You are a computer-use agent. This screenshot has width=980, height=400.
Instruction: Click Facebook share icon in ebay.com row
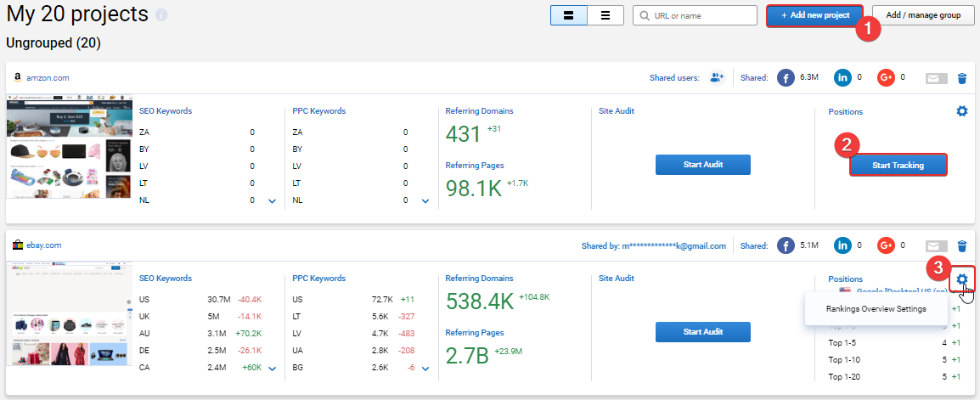[x=786, y=245]
